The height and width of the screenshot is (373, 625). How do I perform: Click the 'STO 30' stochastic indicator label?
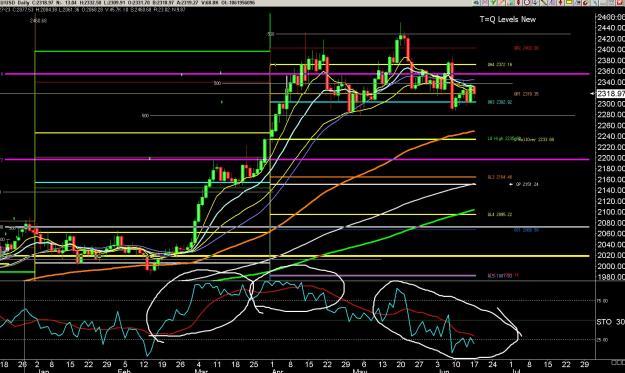click(611, 322)
